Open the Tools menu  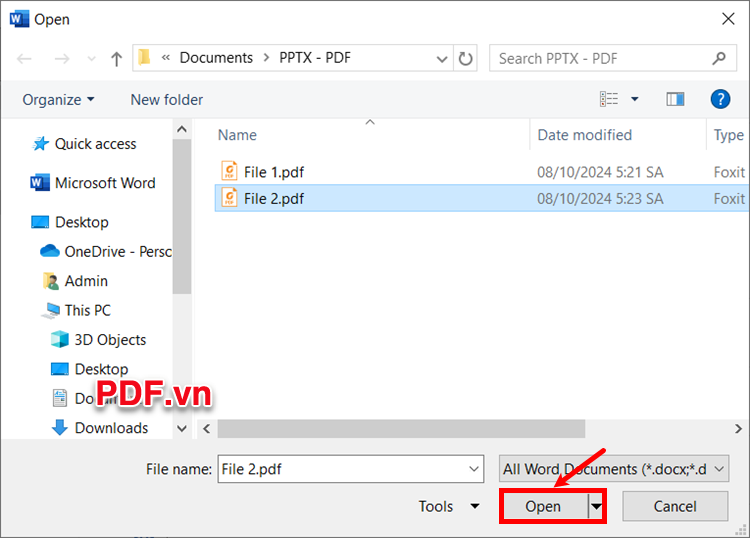448,507
